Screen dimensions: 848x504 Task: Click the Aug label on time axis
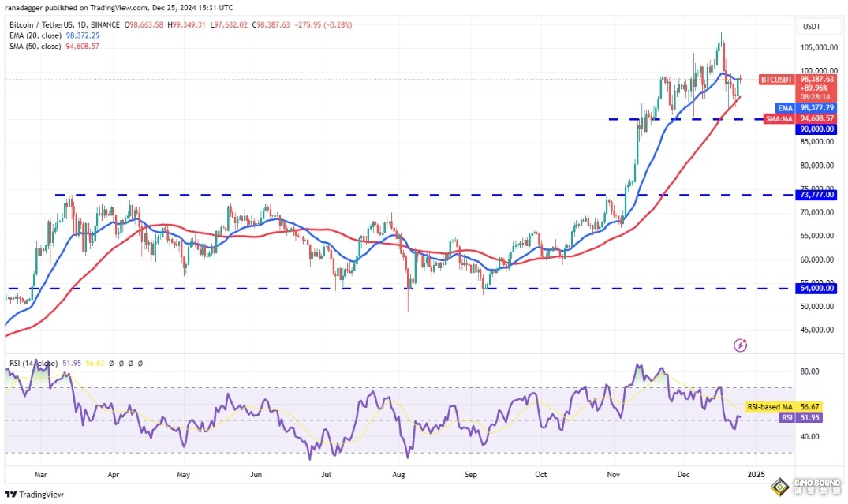pos(398,475)
